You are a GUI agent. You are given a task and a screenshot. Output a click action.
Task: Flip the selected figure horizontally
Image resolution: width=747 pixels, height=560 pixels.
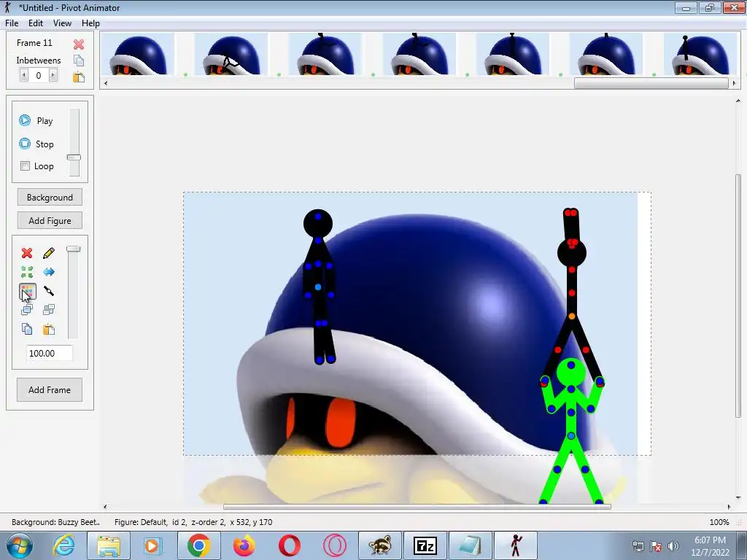(49, 272)
